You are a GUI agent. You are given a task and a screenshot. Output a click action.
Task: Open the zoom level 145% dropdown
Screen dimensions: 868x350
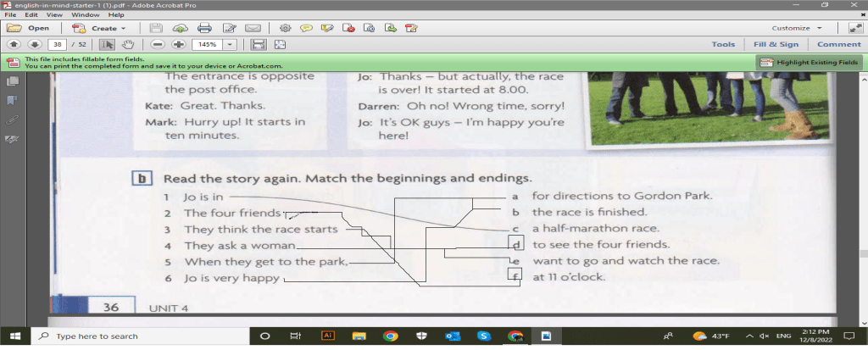231,44
